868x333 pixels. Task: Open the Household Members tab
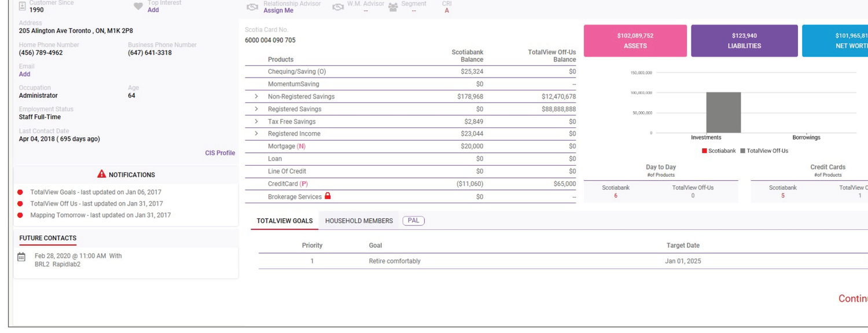click(x=359, y=221)
